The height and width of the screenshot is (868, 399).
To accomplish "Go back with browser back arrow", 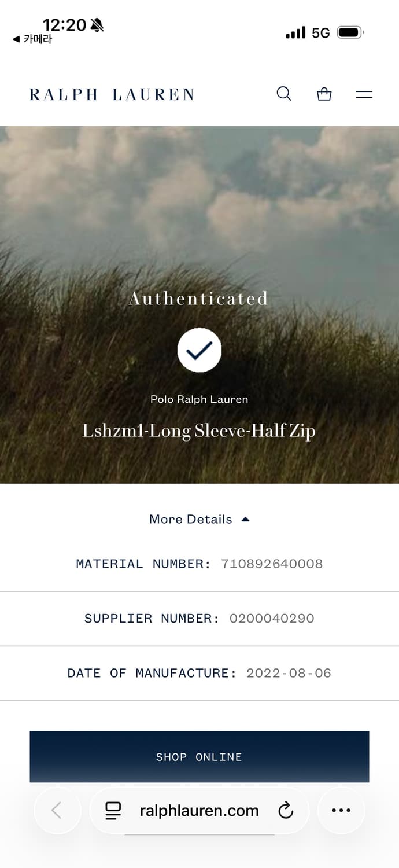I will pyautogui.click(x=57, y=810).
